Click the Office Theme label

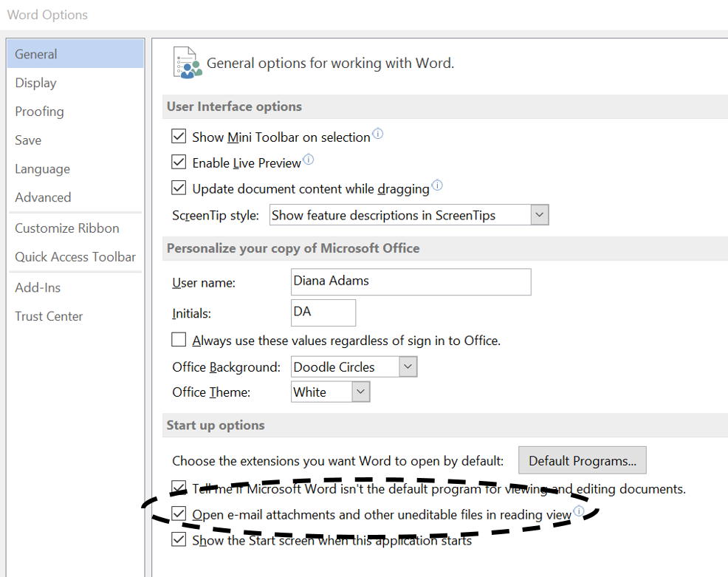click(x=211, y=392)
